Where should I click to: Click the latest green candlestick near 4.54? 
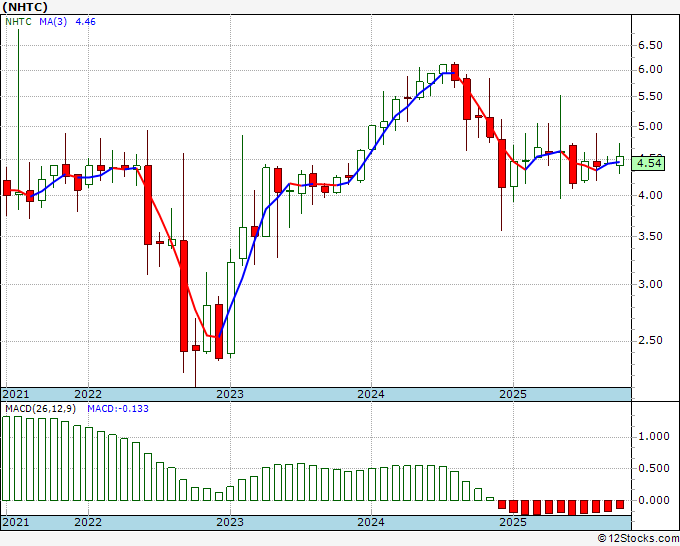620,161
